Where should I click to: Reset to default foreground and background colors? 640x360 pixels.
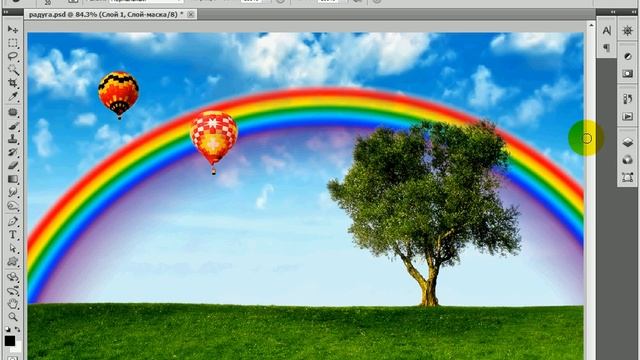coord(8,329)
